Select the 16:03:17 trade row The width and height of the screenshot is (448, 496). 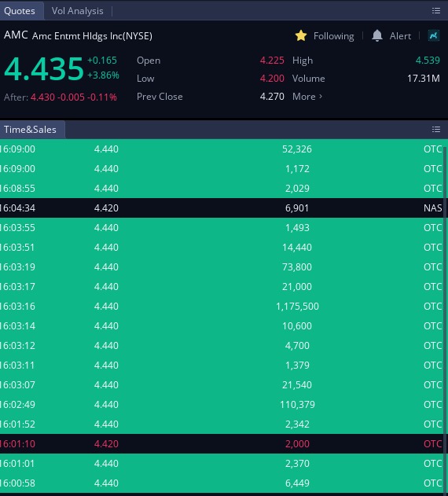pyautogui.click(x=222, y=286)
